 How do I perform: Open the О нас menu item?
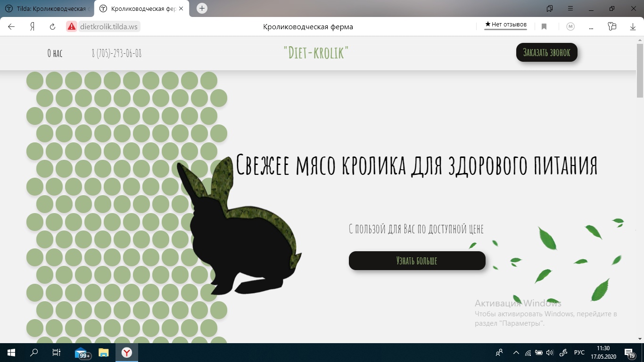(x=55, y=53)
